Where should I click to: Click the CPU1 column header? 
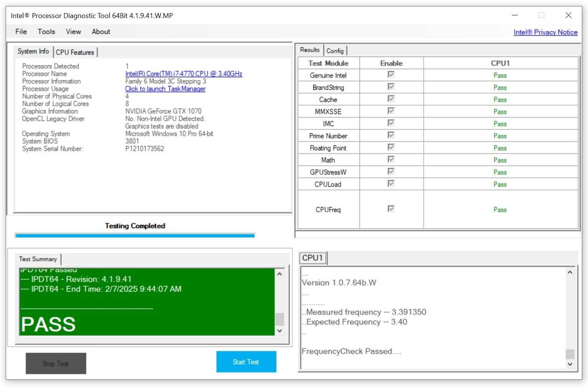tap(500, 63)
